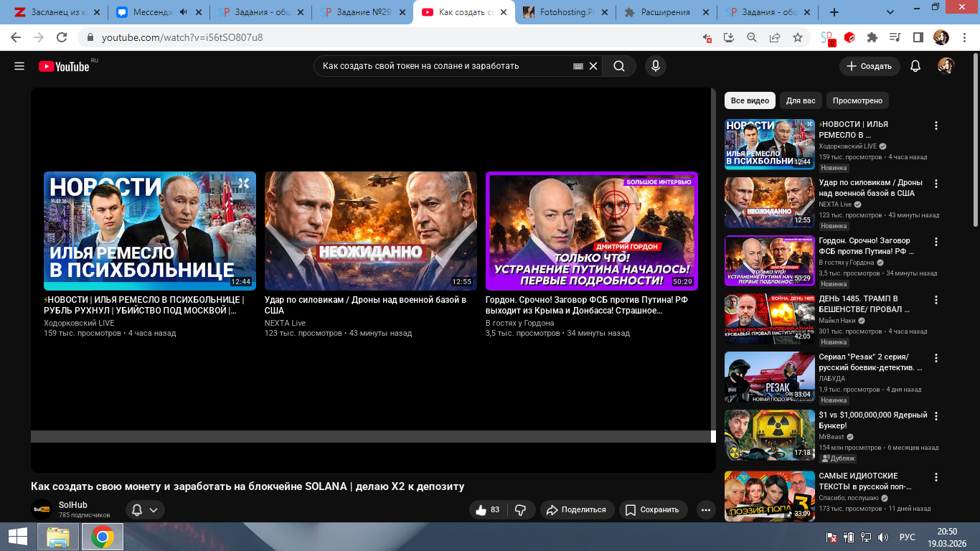This screenshot has width=980, height=551.
Task: Click the Сохранить button
Action: (x=652, y=509)
